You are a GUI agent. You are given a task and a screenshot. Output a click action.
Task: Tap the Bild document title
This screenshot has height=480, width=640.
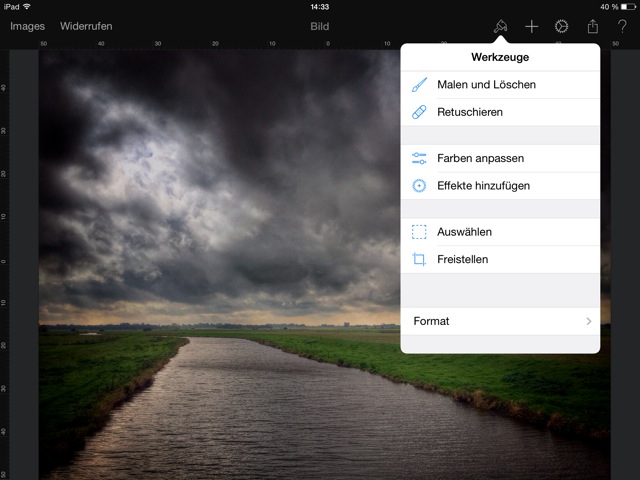(x=319, y=26)
